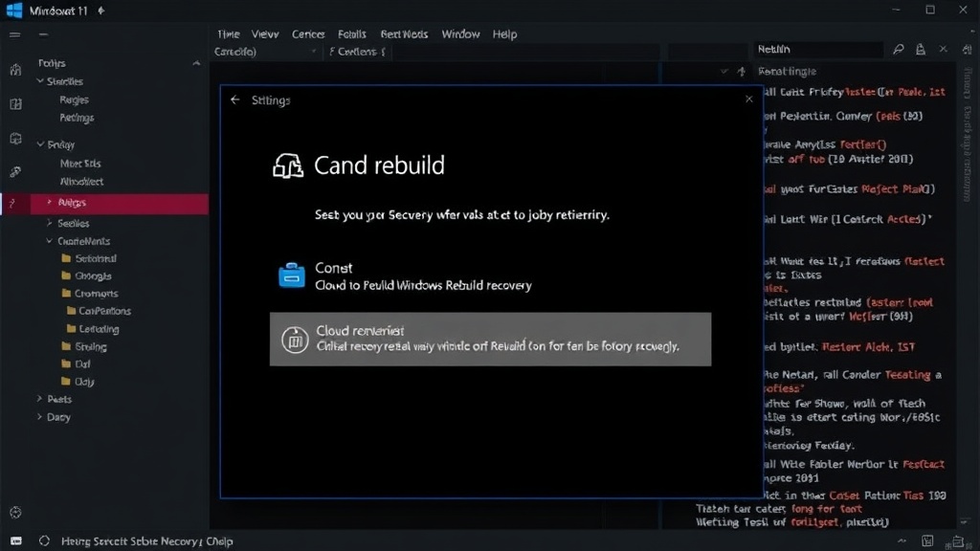Click the squiggle icon in the bottom status bar
This screenshot has height=551, width=980.
pos(902,541)
